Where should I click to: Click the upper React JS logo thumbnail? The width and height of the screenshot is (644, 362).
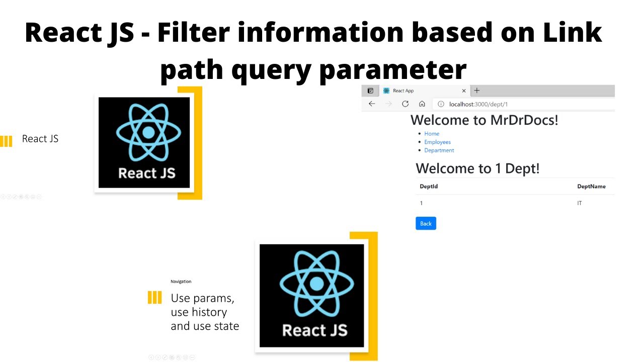144,142
